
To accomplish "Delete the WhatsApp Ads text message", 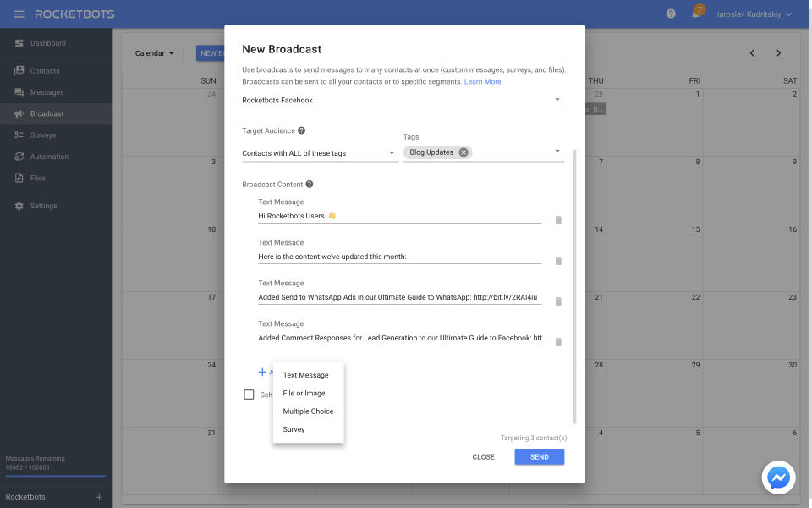I will point(558,301).
